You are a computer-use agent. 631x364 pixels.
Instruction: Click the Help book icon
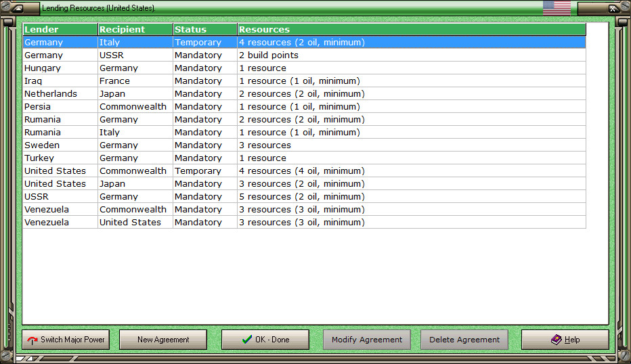click(x=556, y=340)
